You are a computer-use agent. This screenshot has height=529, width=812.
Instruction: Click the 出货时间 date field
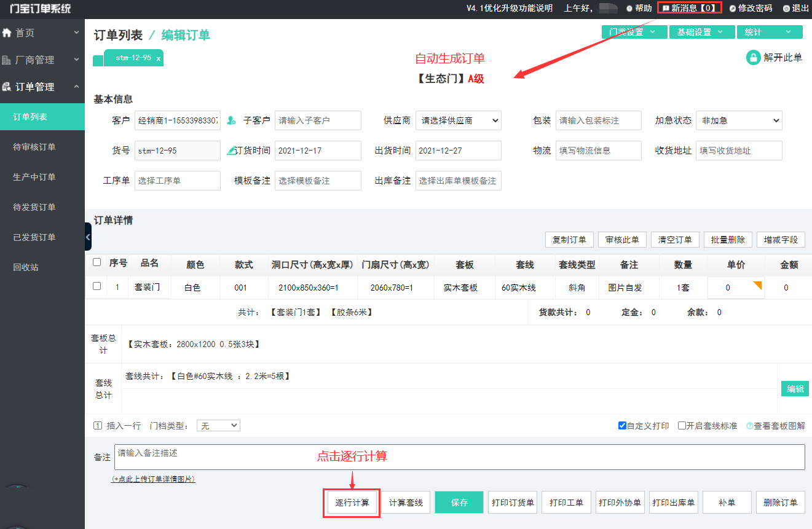click(459, 151)
